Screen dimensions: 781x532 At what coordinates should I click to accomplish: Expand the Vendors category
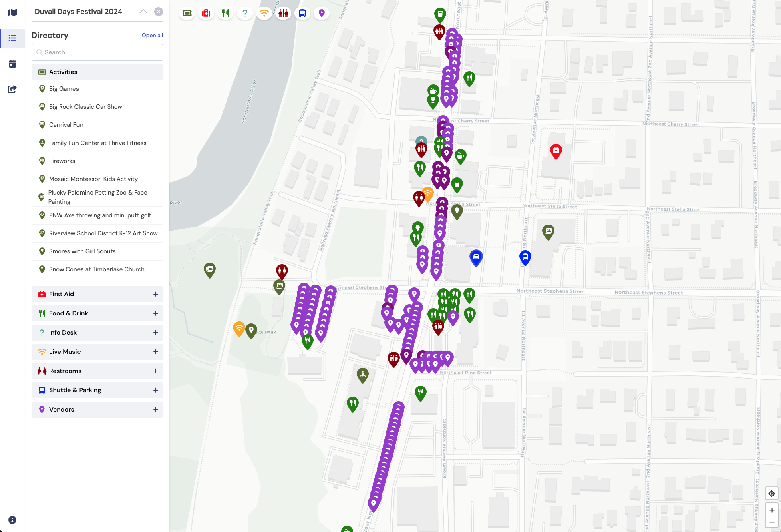point(155,410)
